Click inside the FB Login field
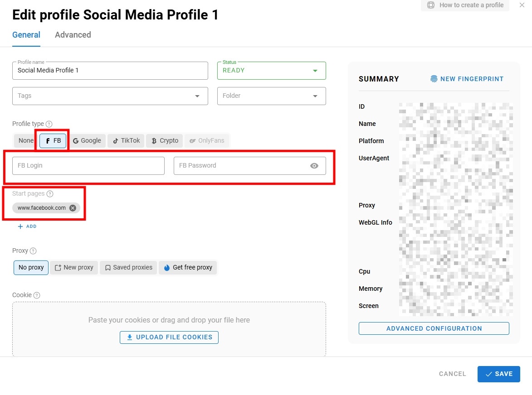 point(87,166)
